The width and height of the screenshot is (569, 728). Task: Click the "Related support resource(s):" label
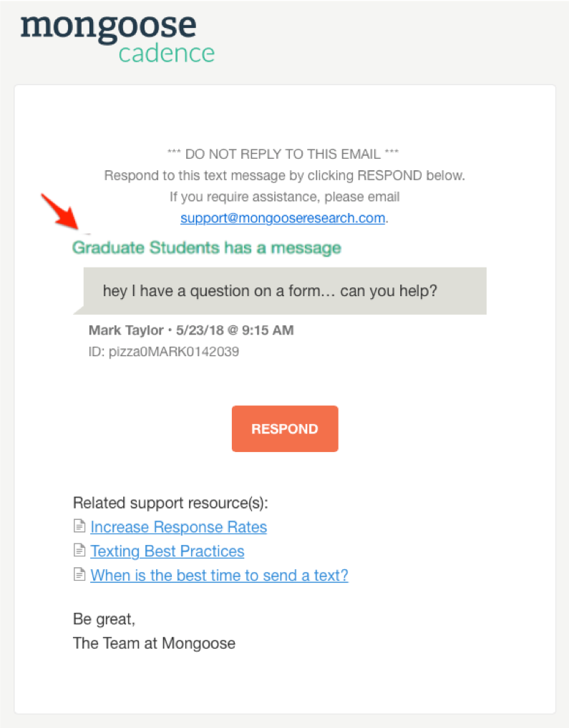tap(170, 503)
